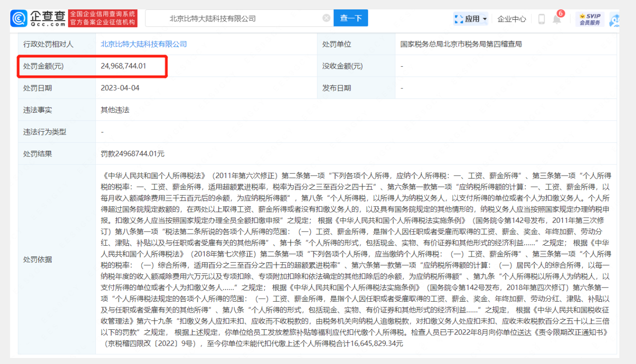Select the 处罚结果 label cell

57,154
